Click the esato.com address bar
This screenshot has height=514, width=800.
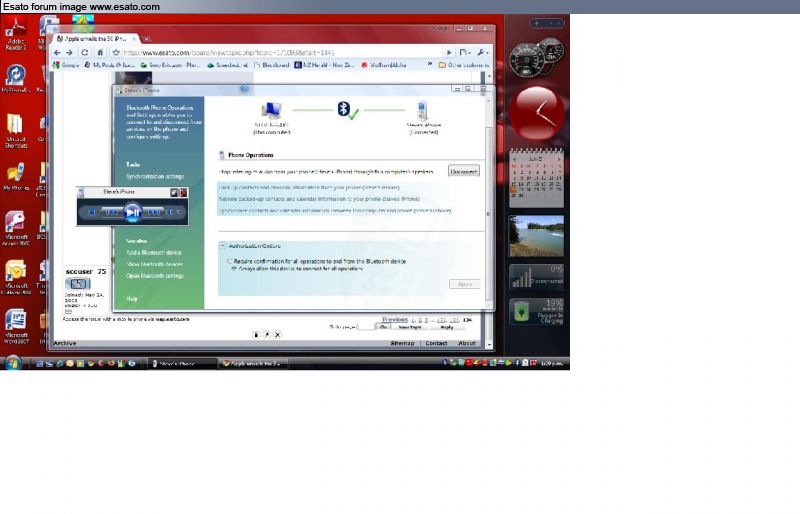pos(281,53)
